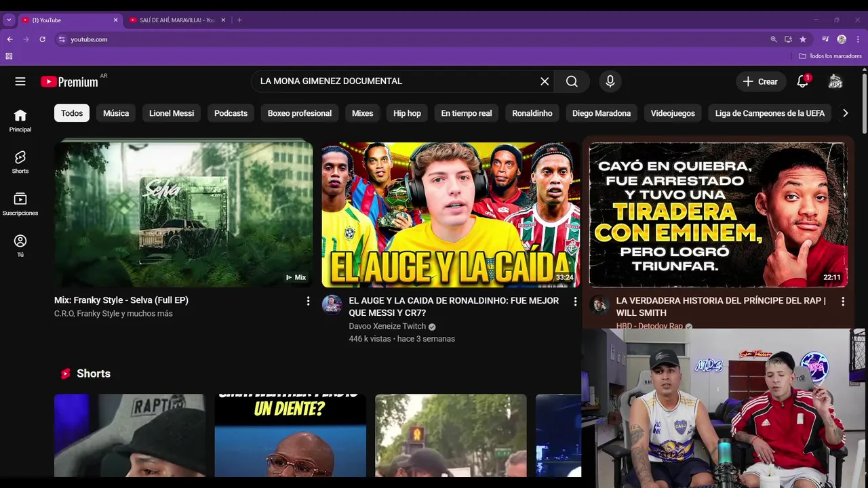868x488 pixels.
Task: Select Liga de Campeones de la UEFA chip
Action: 770,113
